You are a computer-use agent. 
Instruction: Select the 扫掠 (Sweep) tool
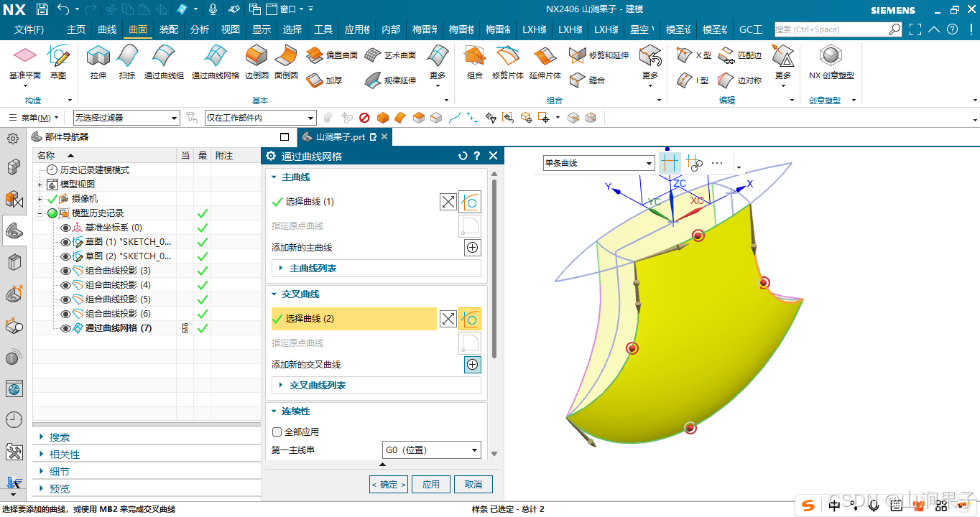pyautogui.click(x=127, y=62)
